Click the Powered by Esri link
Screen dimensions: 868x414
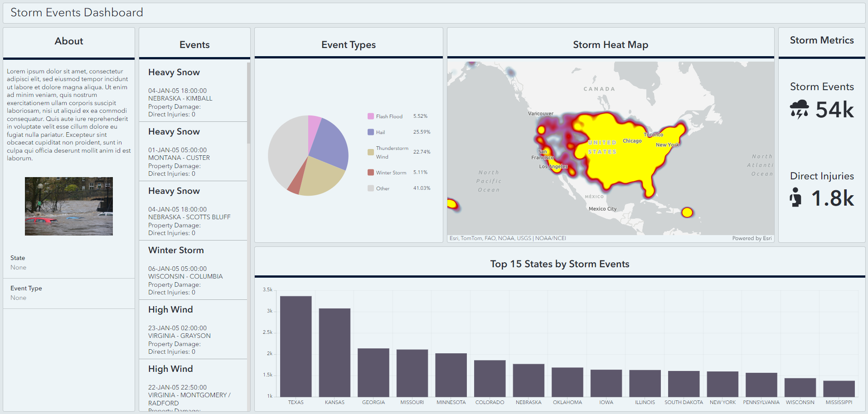point(752,238)
